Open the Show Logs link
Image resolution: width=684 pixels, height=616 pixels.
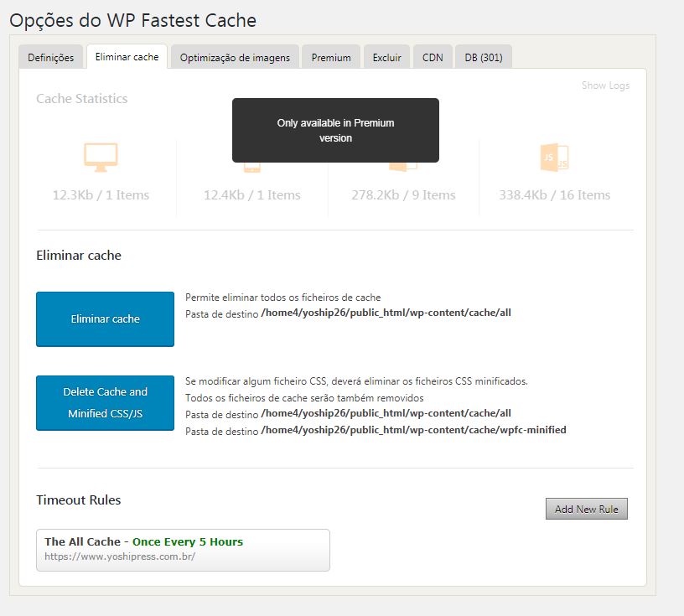605,85
